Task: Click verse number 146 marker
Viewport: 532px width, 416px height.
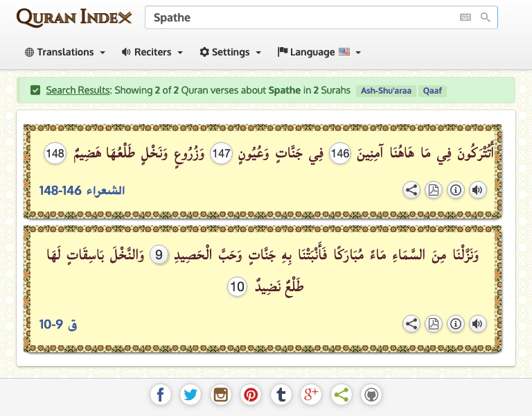Action: click(340, 153)
